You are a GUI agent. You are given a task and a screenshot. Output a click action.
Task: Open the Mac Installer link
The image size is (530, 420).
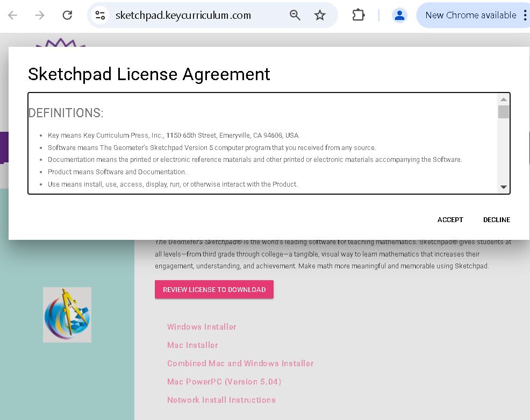(x=192, y=345)
